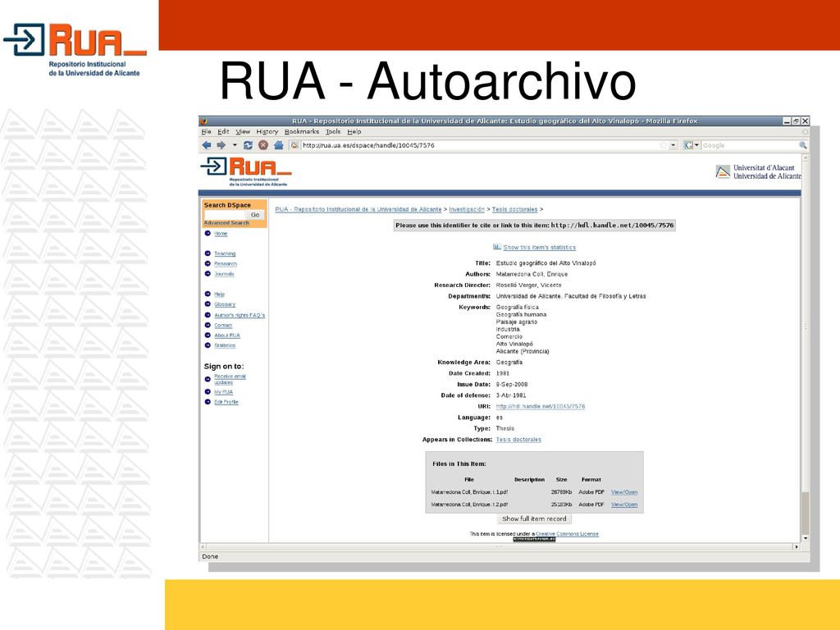Open the Research sidebar link
840x630 pixels.
(226, 264)
